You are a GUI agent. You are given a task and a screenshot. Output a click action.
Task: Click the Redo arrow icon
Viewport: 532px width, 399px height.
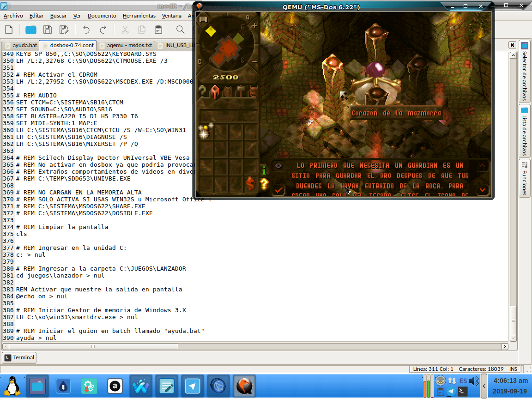pos(103,30)
